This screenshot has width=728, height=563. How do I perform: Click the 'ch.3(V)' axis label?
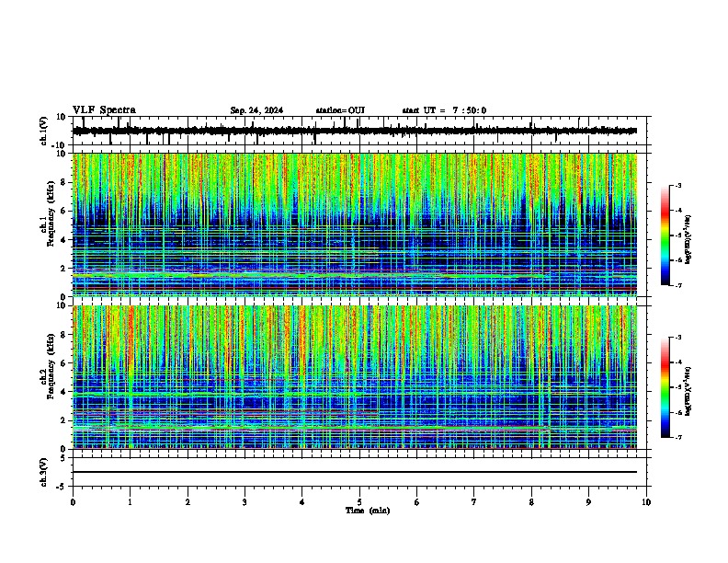click(44, 472)
